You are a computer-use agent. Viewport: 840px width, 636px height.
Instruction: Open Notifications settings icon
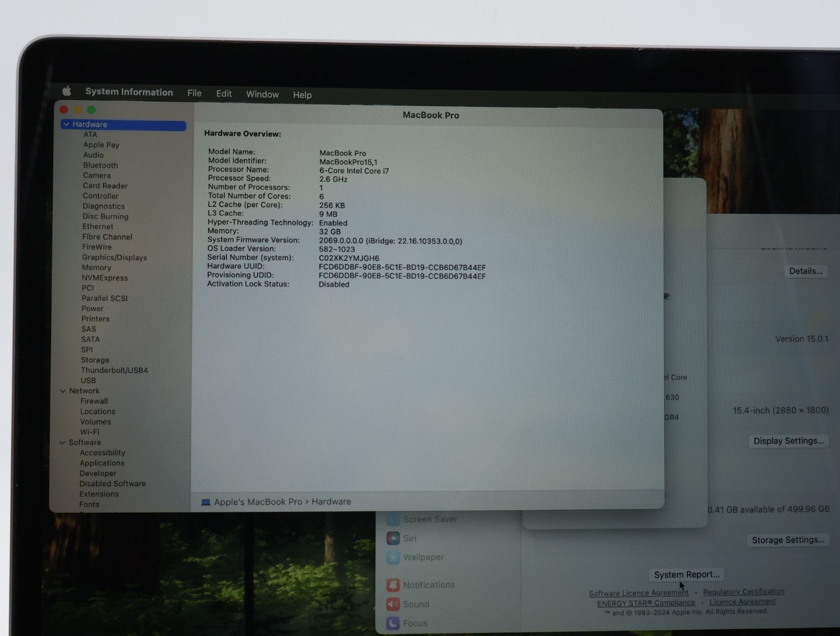393,585
